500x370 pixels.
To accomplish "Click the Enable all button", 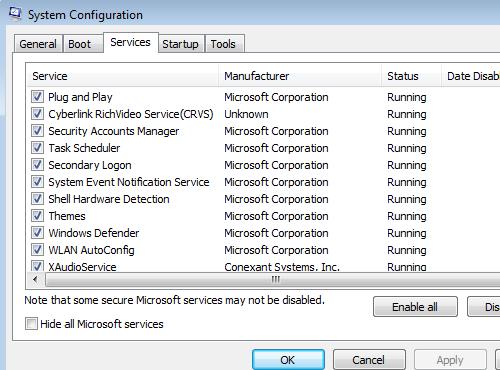I will pos(415,307).
